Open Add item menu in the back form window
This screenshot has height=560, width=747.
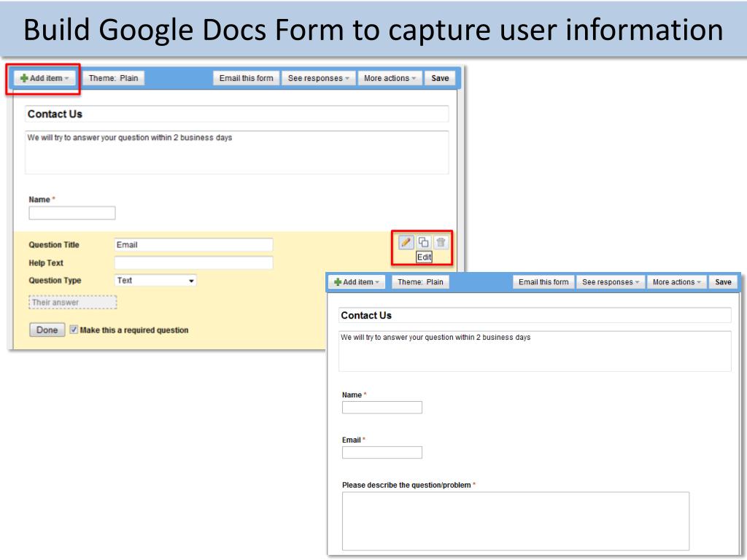coord(44,78)
